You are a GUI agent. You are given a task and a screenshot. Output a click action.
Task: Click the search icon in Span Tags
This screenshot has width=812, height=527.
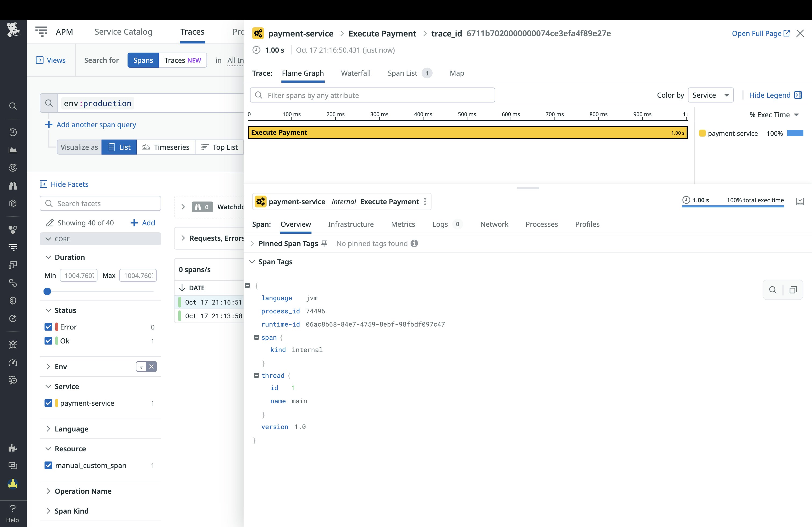coord(773,290)
